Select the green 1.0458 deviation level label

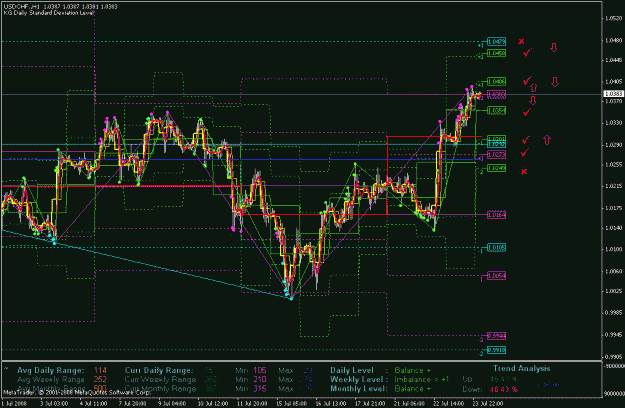pos(497,53)
